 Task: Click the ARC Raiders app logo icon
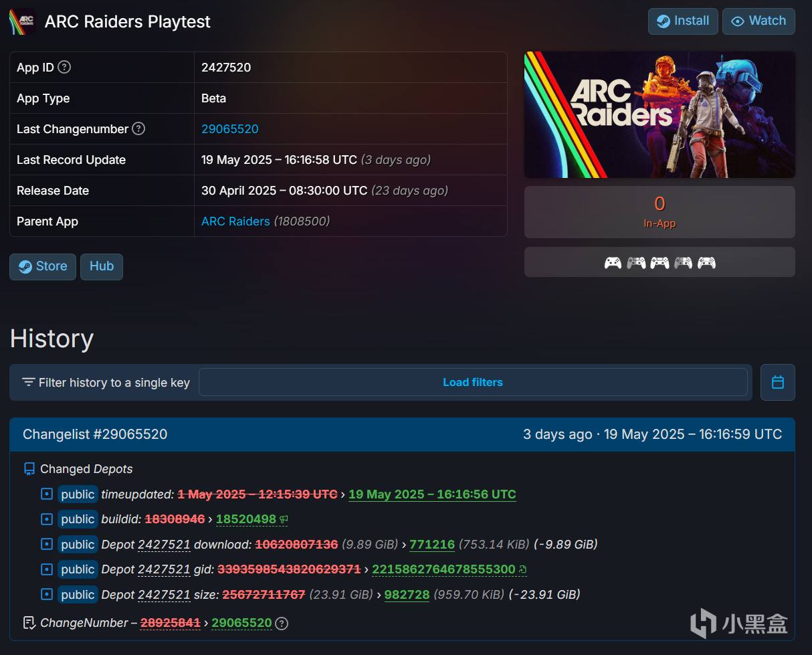point(22,21)
